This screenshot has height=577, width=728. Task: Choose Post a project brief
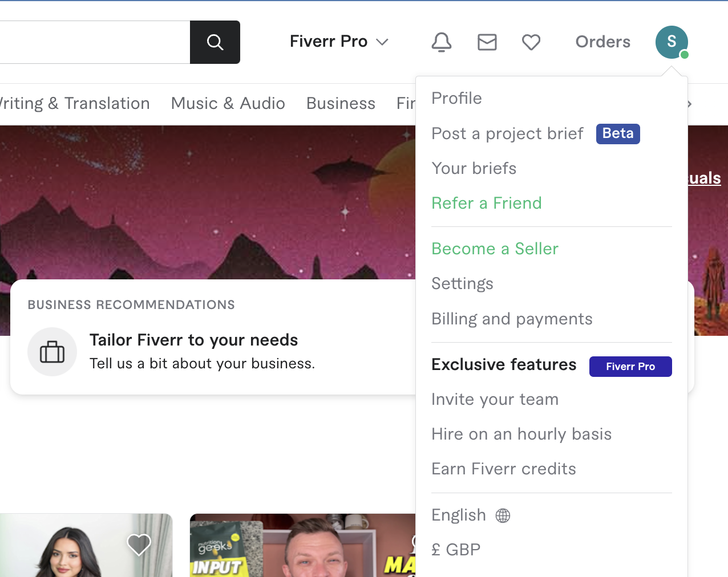point(507,133)
